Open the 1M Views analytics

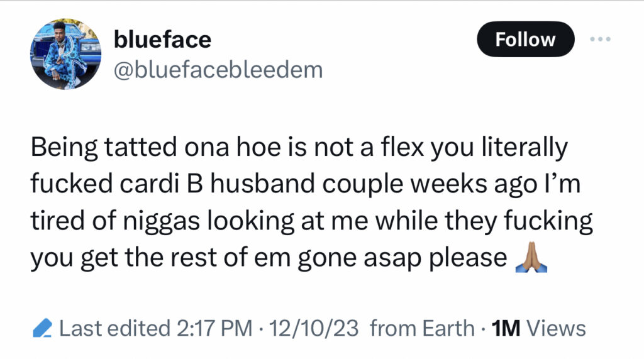coord(538,328)
